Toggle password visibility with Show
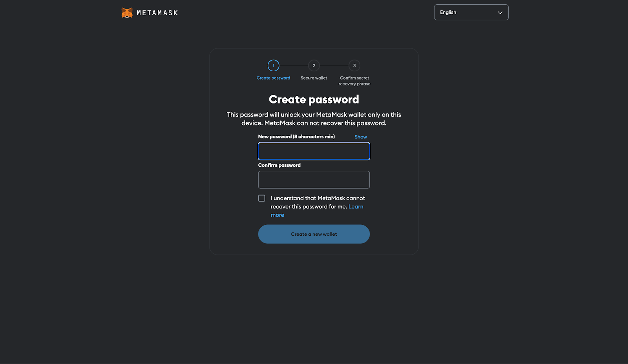 [x=360, y=136]
